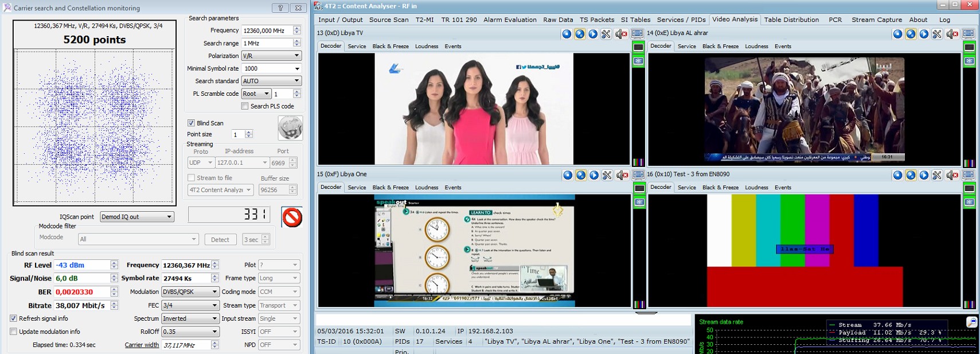Screen dimensions: 980x354
Task: Open FEC 3/4 dropdown
Action: coord(190,305)
